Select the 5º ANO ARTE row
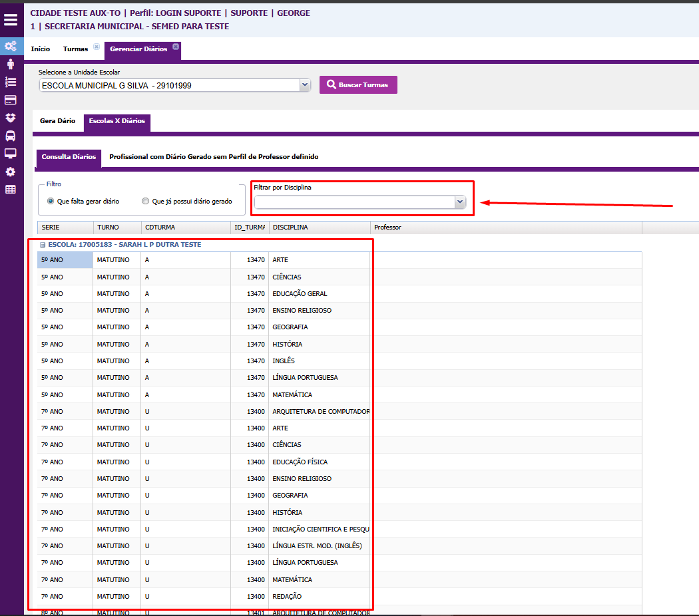Screen dimensions: 699x616 tap(280, 260)
